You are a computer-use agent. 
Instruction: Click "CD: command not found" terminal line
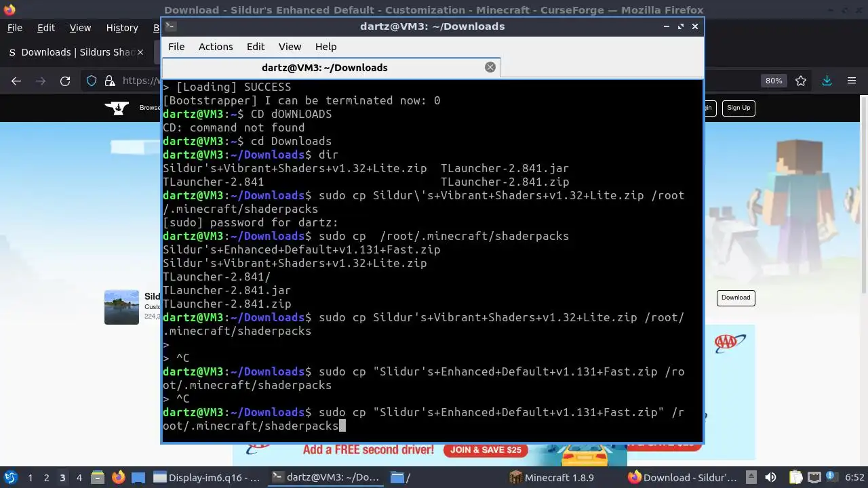tap(233, 127)
